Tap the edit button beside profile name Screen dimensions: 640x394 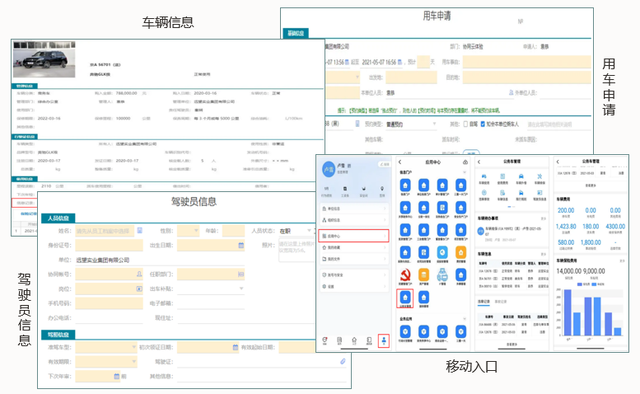384,164
